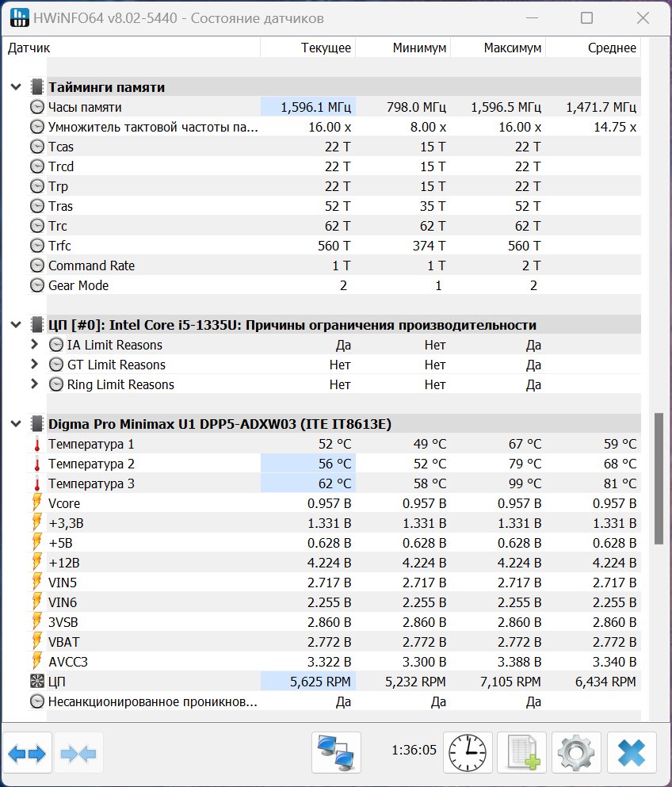Click the Текущее column header
This screenshot has width=672, height=787.
pyautogui.click(x=308, y=48)
